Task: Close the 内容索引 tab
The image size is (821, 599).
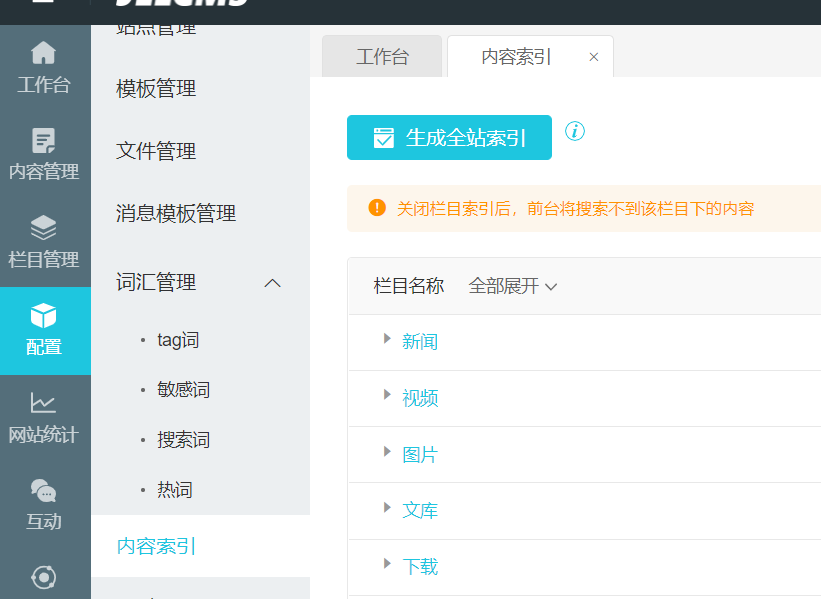Action: [594, 57]
